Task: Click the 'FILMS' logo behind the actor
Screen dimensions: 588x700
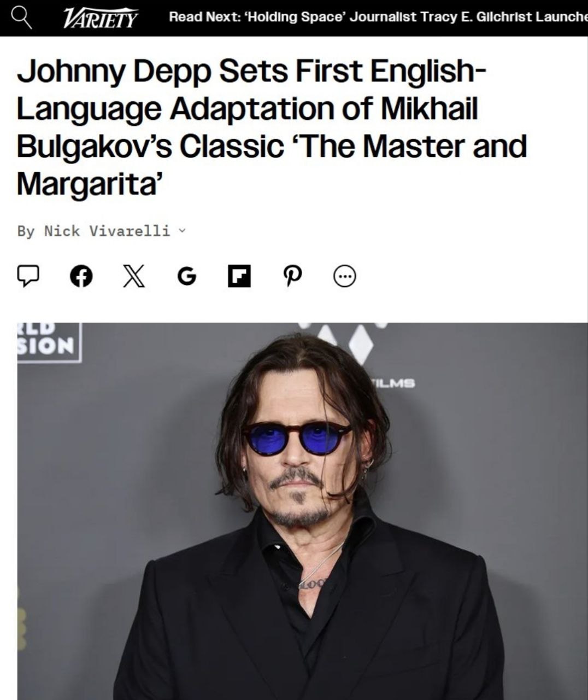Action: pyautogui.click(x=392, y=383)
